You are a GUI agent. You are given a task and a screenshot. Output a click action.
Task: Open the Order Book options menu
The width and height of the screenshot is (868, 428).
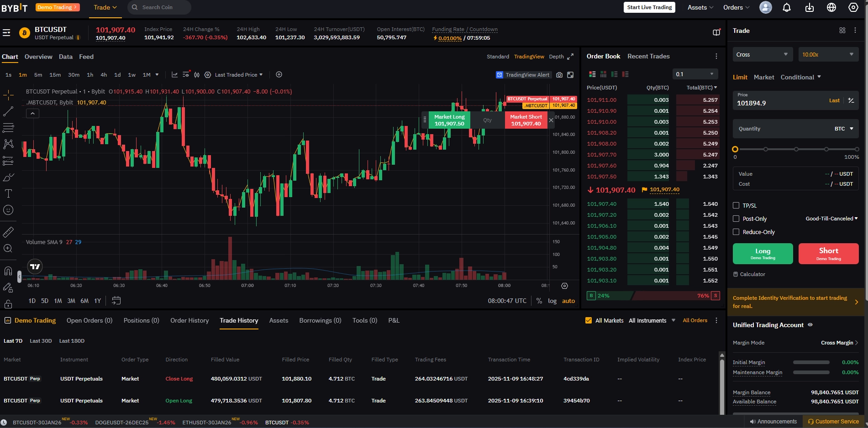716,56
